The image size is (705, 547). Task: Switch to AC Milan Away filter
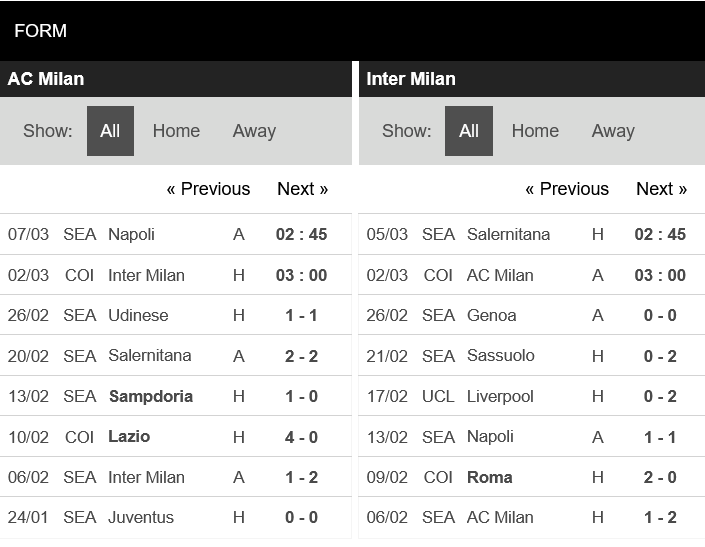[x=254, y=131]
